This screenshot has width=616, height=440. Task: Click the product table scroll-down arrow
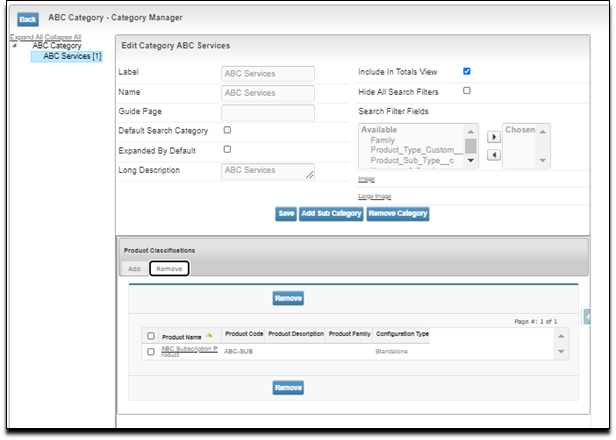point(561,352)
